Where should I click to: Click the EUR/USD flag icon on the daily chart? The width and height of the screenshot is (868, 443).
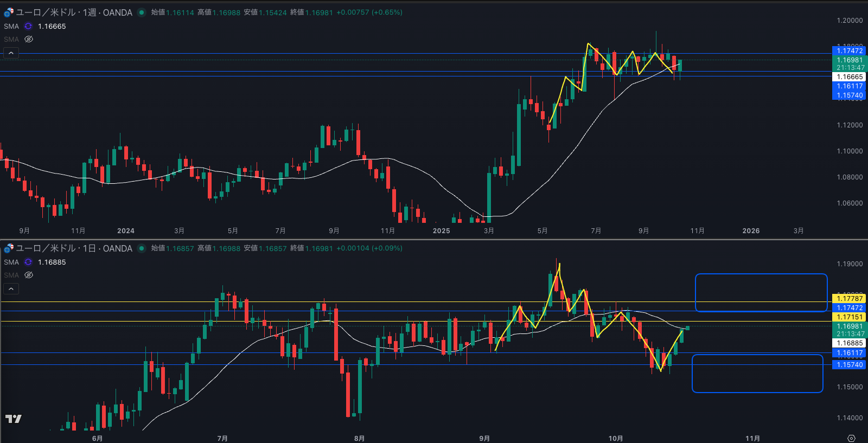click(x=9, y=248)
